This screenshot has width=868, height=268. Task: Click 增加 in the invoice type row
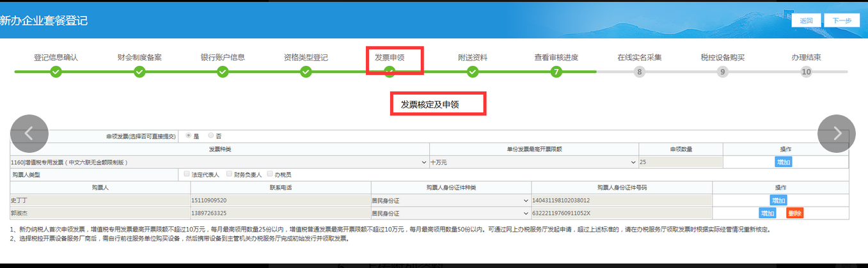point(784,162)
